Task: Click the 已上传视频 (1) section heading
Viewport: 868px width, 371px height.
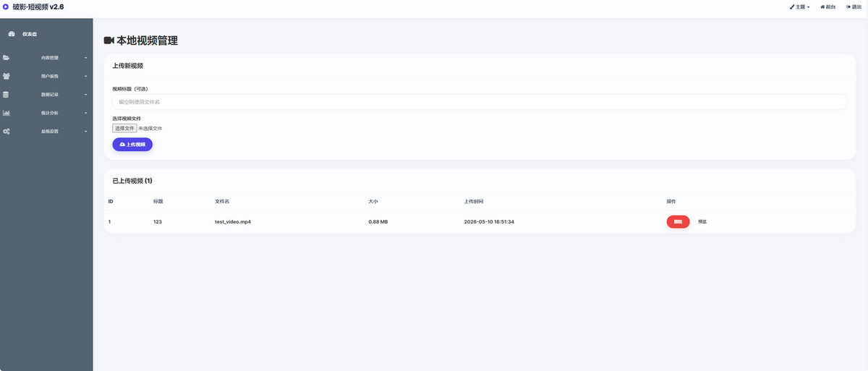Action: pos(132,181)
